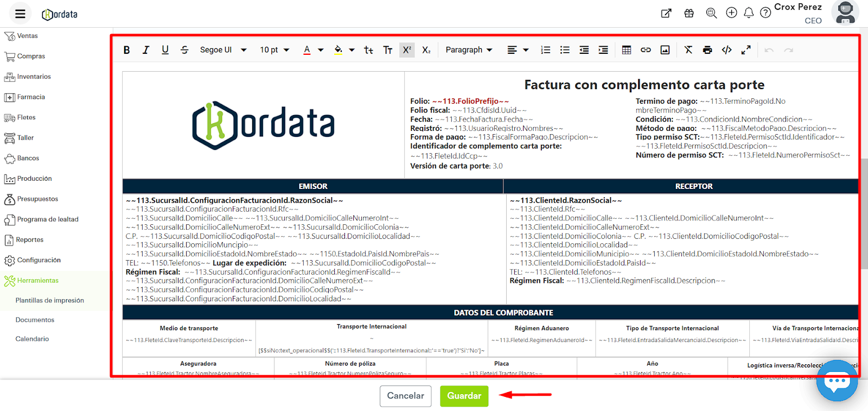Click the insert link icon
This screenshot has height=411, width=868.
[646, 50]
